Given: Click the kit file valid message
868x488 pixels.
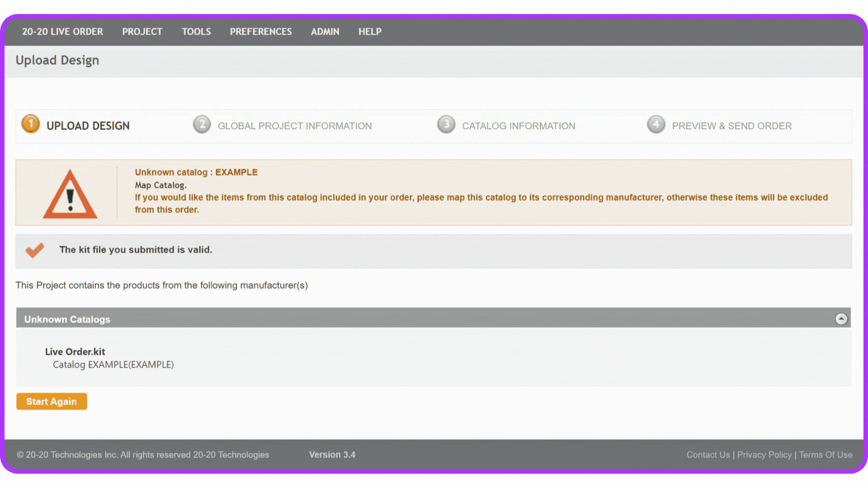Looking at the screenshot, I should (136, 250).
